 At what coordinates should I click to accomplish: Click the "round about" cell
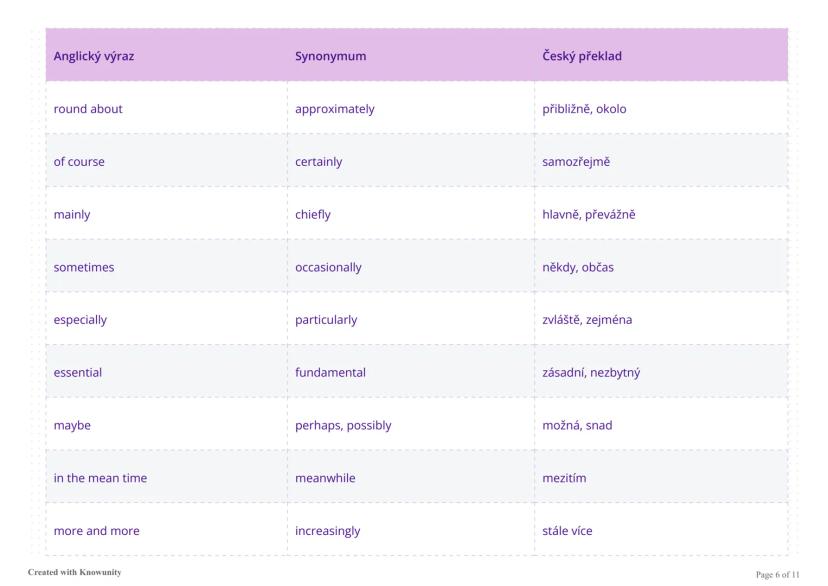point(88,109)
